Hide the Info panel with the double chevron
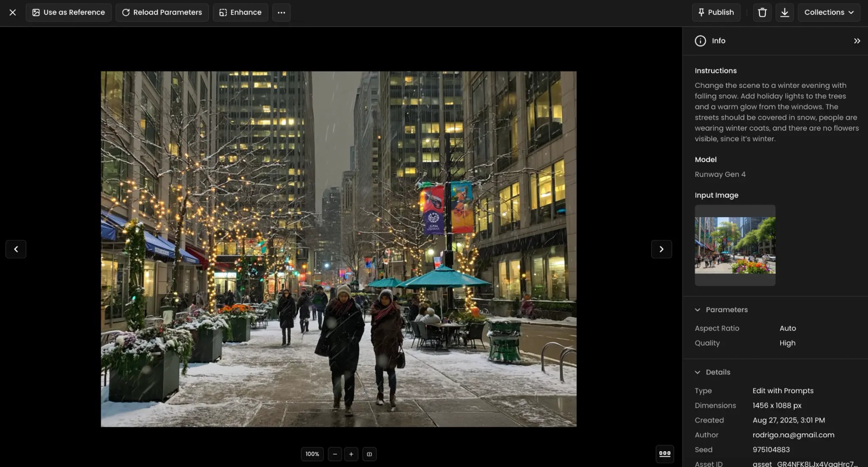Image resolution: width=868 pixels, height=467 pixels. 857,41
